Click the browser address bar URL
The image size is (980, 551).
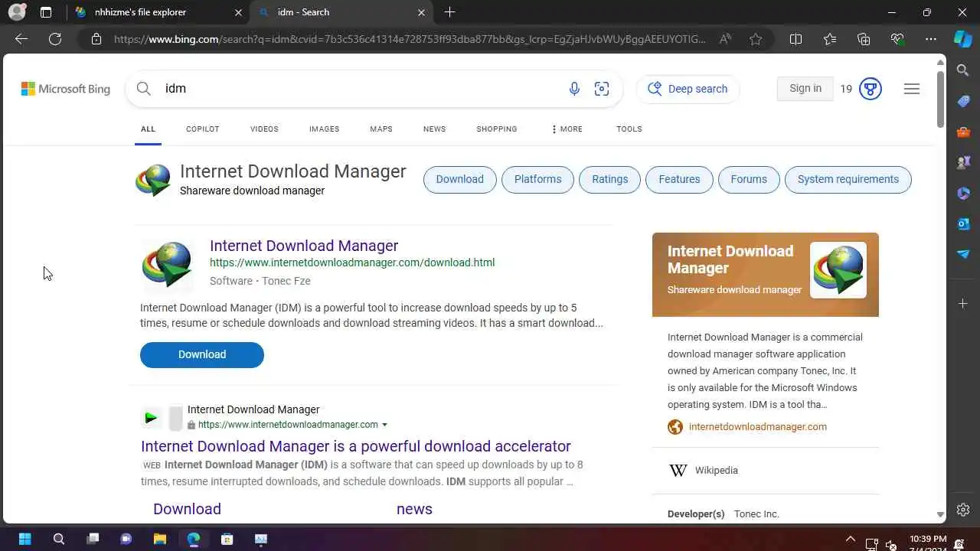coord(410,39)
